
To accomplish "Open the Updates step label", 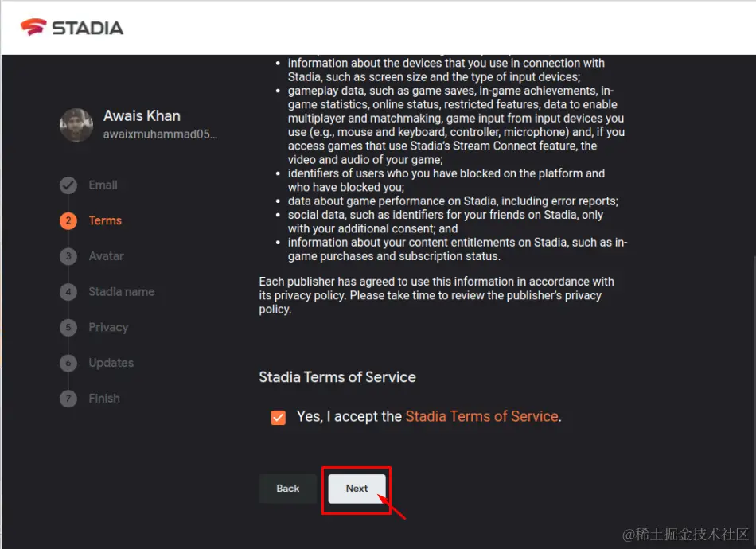I will coord(111,363).
